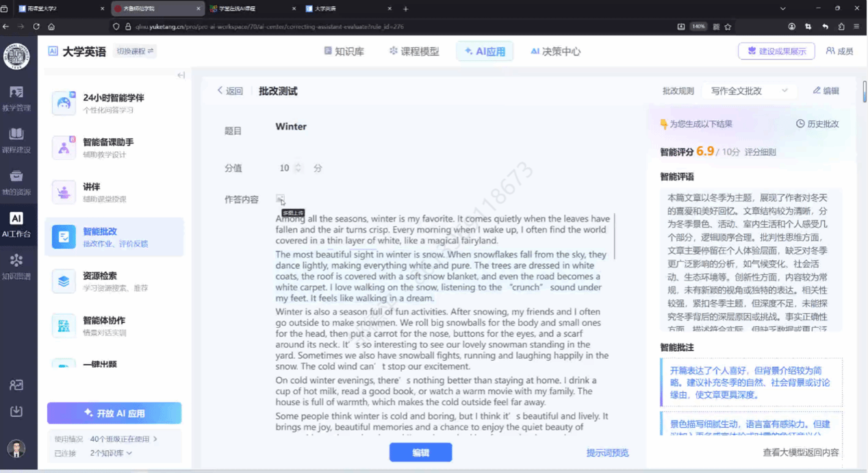This screenshot has height=473, width=868.
Task: Open 教学管理 in the left sidebar
Action: [x=16, y=98]
